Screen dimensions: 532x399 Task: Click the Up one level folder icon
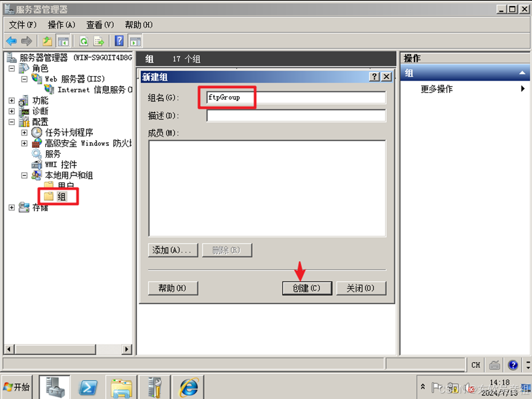(47, 41)
